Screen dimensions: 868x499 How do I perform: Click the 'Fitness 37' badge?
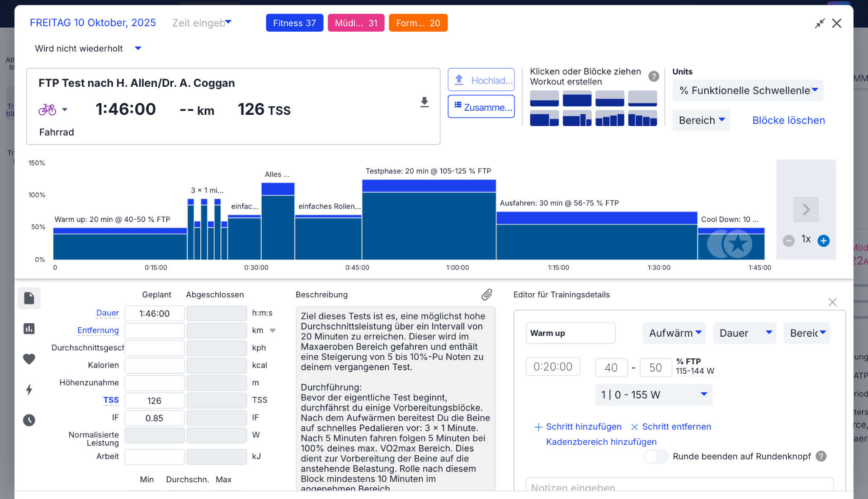294,23
